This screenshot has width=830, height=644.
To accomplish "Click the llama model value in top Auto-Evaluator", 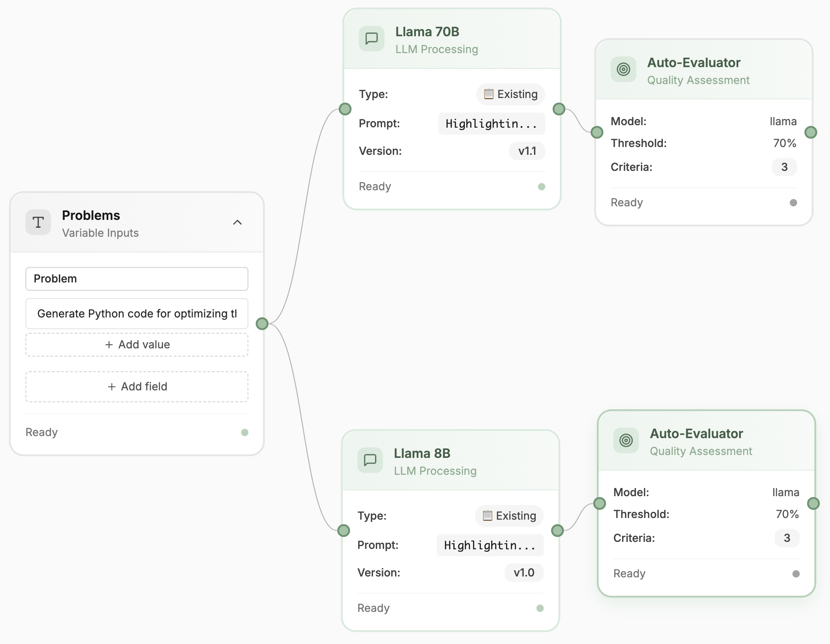I will point(783,121).
